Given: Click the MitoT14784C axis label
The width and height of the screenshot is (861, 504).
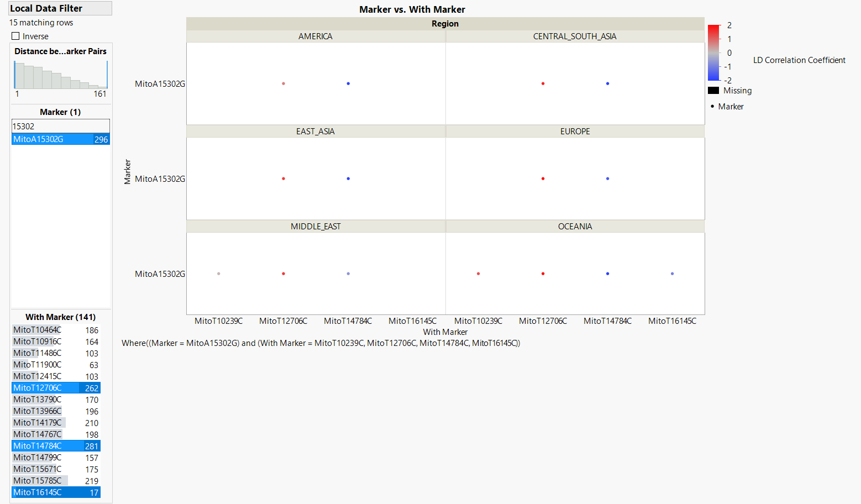Looking at the screenshot, I should click(x=348, y=321).
